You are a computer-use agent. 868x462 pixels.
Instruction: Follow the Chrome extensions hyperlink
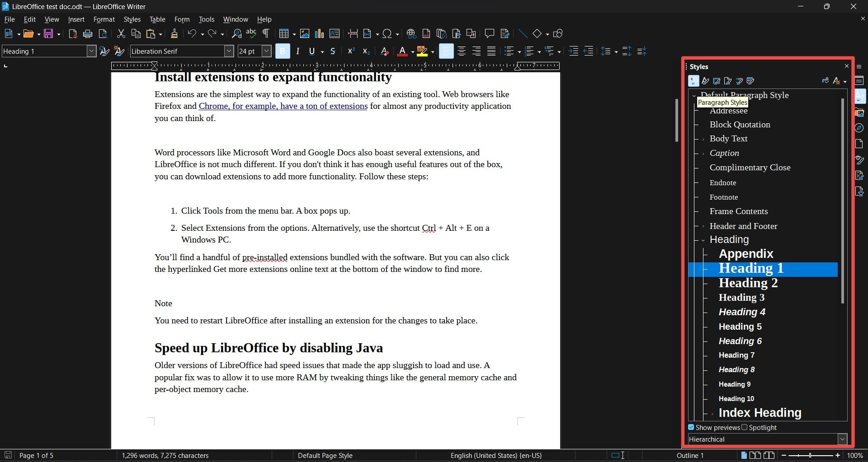pos(283,106)
